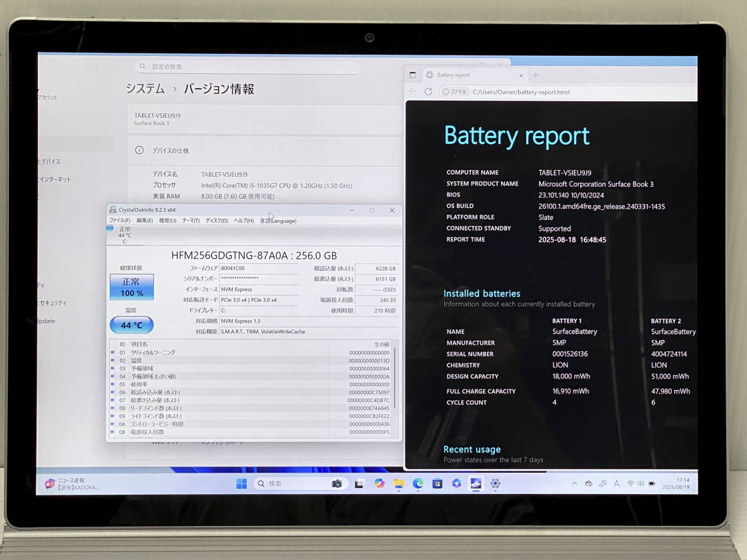The width and height of the screenshot is (747, 560).
Task: Select the 01 クリティカルワーニング SMART row
Action: point(251,353)
